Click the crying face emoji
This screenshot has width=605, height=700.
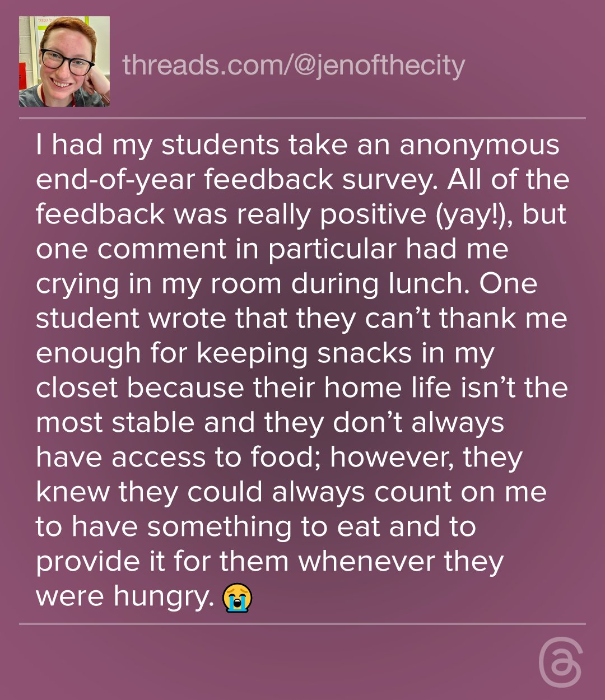pyautogui.click(x=238, y=598)
